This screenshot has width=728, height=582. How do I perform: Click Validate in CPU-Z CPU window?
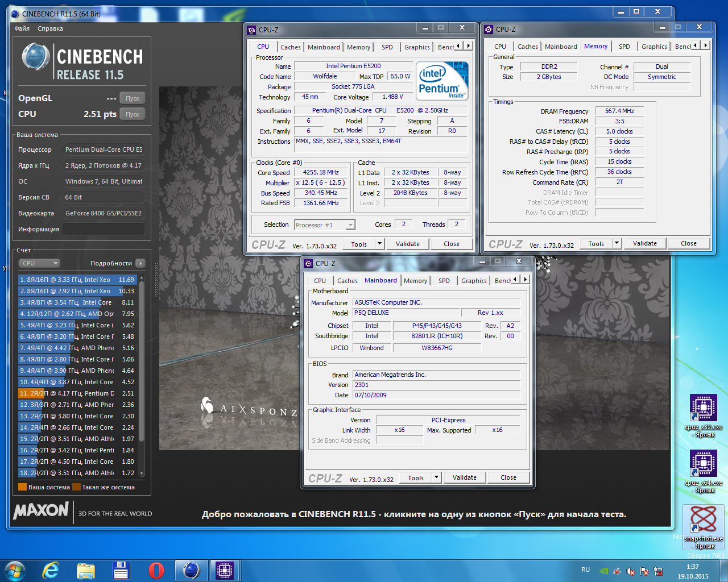click(x=408, y=244)
